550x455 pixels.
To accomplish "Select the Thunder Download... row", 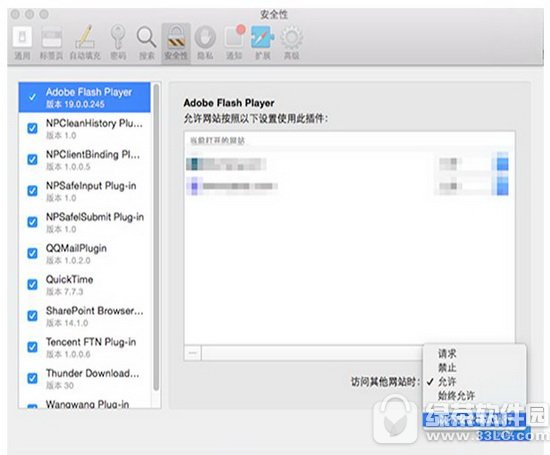I will 85,378.
